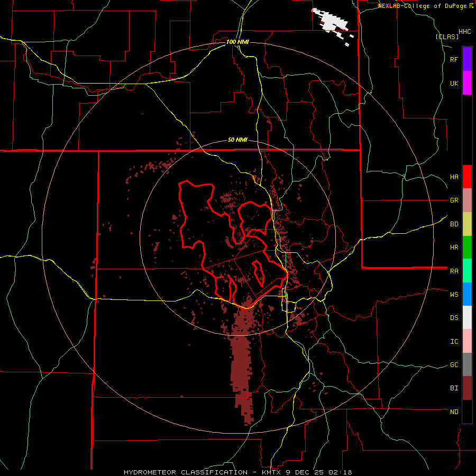The width and height of the screenshot is (476, 476).
Task: Click the IC legend label
Action: point(454,341)
